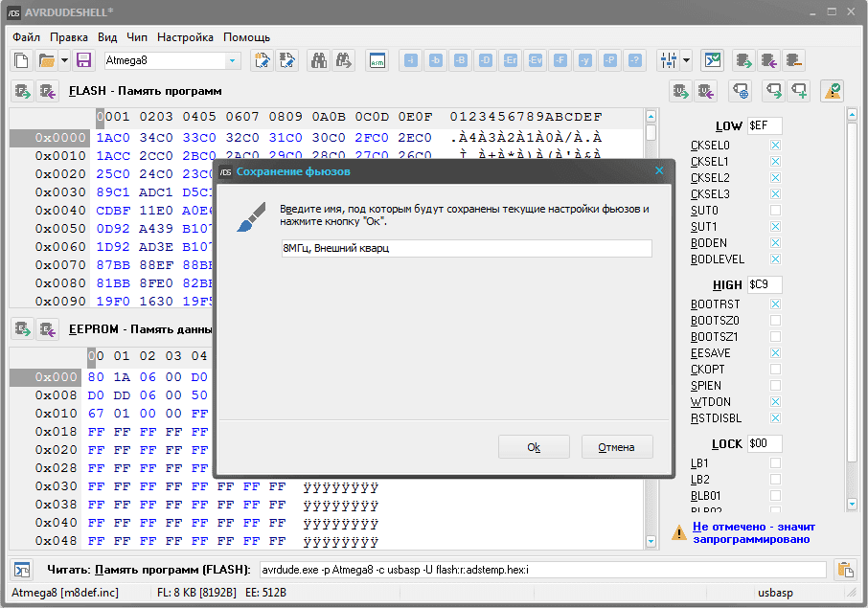868x608 pixels.
Task: Open the Правка menu
Action: 69,37
